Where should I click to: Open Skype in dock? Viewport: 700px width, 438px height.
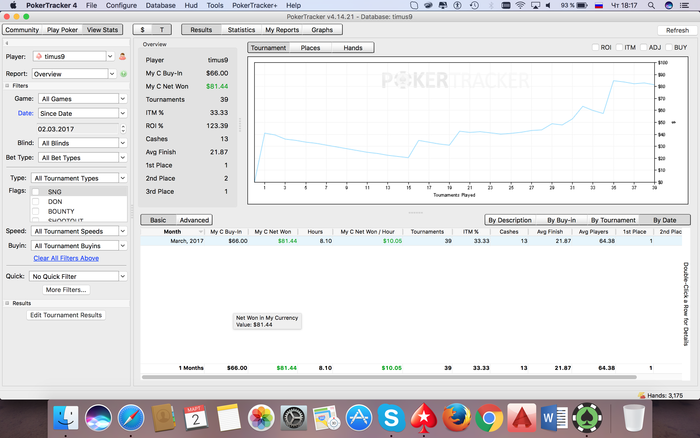coord(391,418)
